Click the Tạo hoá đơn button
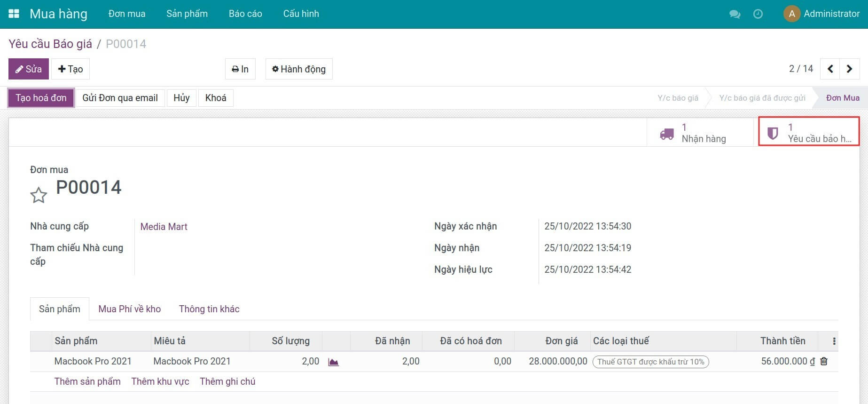Image resolution: width=868 pixels, height=404 pixels. coord(41,98)
